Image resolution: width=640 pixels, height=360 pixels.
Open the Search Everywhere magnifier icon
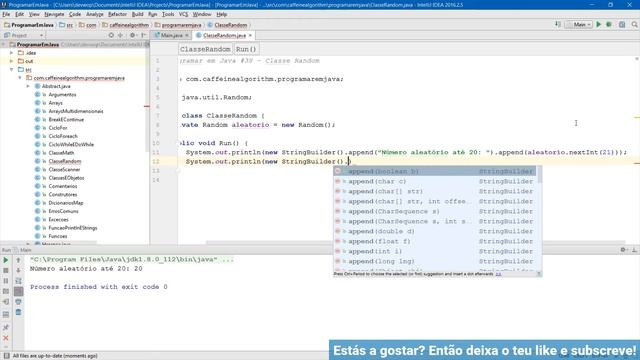634,24
